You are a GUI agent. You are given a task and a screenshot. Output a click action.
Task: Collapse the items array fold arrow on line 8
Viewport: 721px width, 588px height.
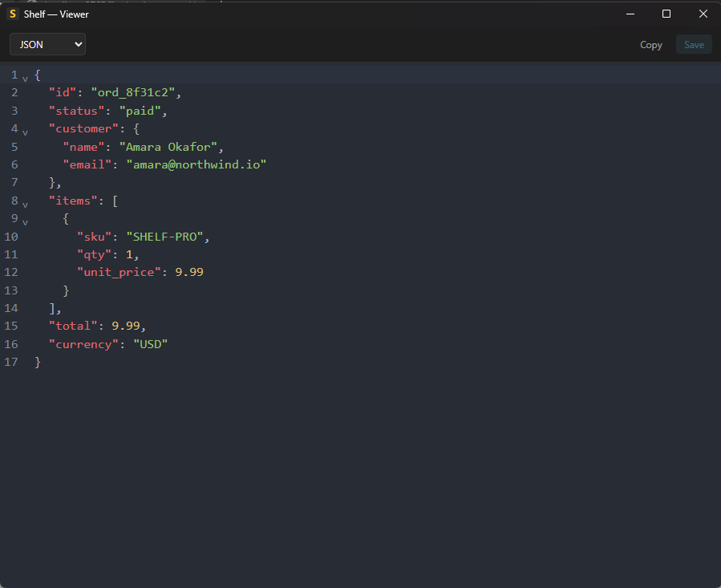coord(26,205)
